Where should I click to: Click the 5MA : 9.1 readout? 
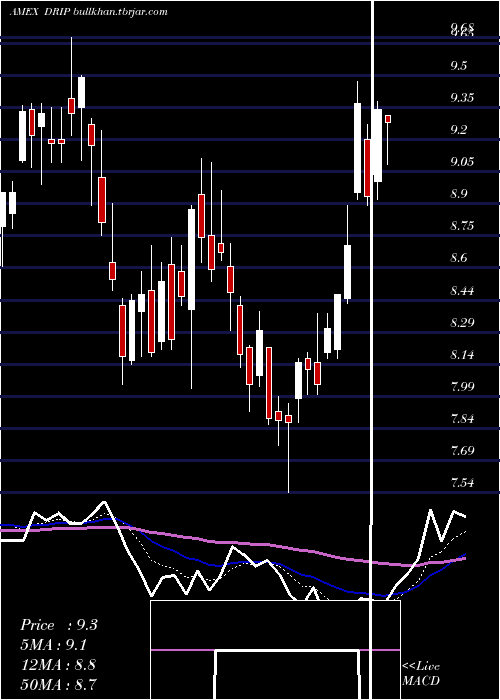54,645
